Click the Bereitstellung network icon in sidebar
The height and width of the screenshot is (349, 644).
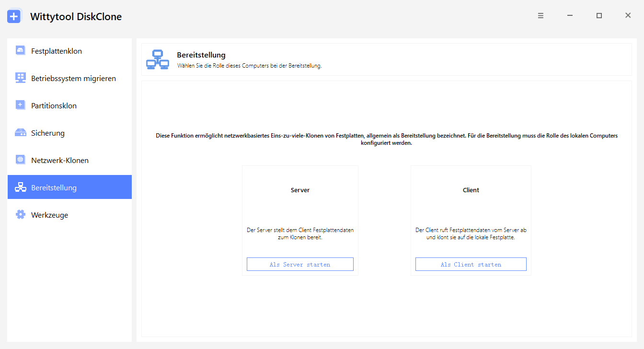point(20,187)
